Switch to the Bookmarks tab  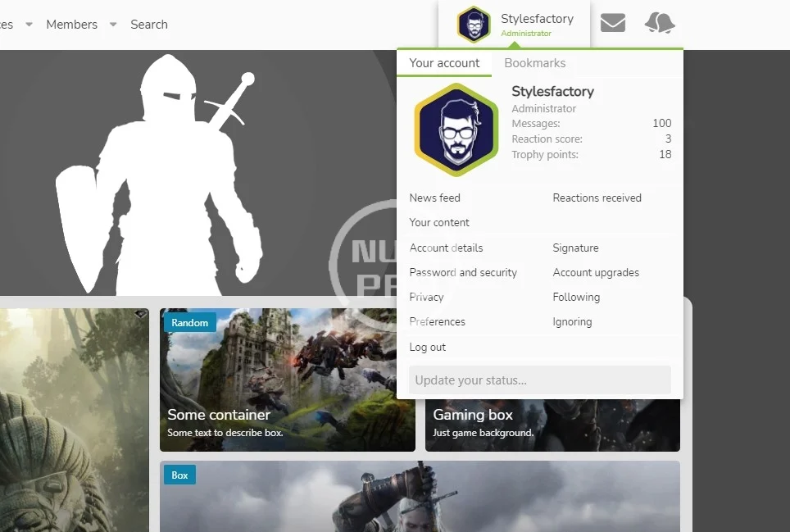pos(534,63)
